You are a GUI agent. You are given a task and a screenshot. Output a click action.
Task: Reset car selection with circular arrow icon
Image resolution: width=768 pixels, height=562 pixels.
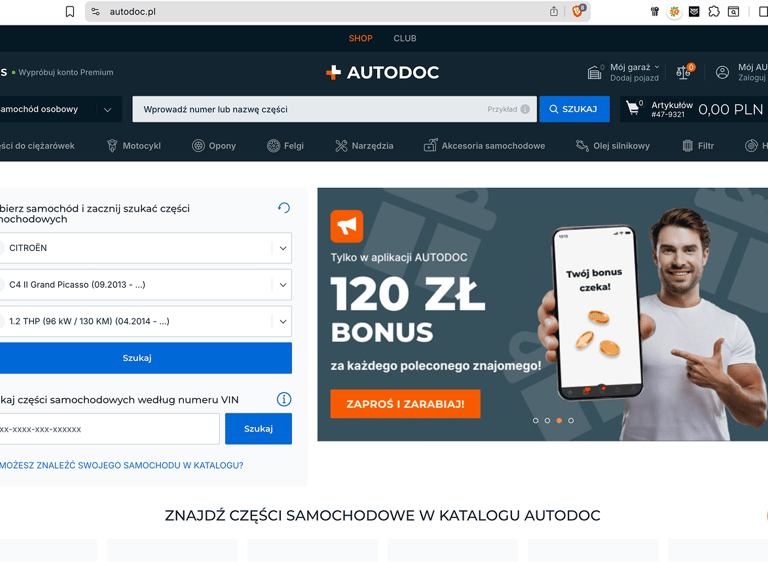click(x=284, y=208)
